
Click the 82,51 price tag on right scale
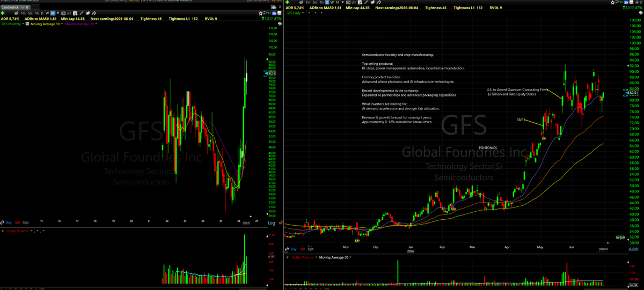[x=635, y=93]
